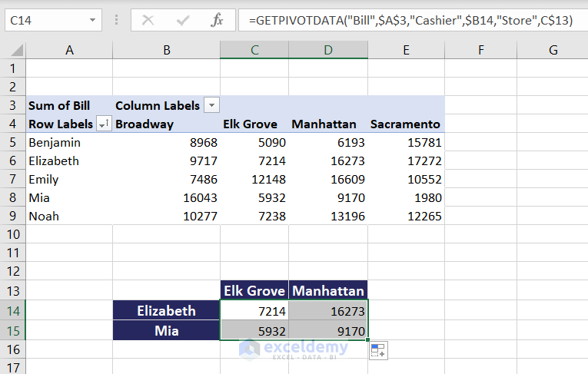Open the Row Labels filter dropdown

pyautogui.click(x=103, y=124)
